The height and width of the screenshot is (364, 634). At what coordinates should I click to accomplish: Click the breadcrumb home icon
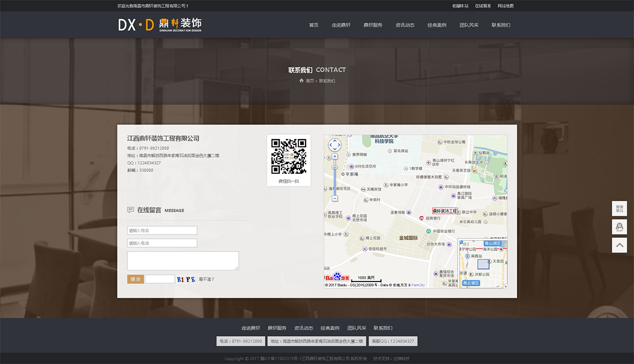pyautogui.click(x=301, y=81)
